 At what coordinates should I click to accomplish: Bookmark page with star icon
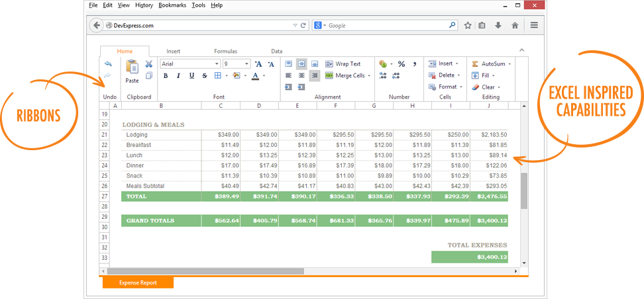(468, 26)
